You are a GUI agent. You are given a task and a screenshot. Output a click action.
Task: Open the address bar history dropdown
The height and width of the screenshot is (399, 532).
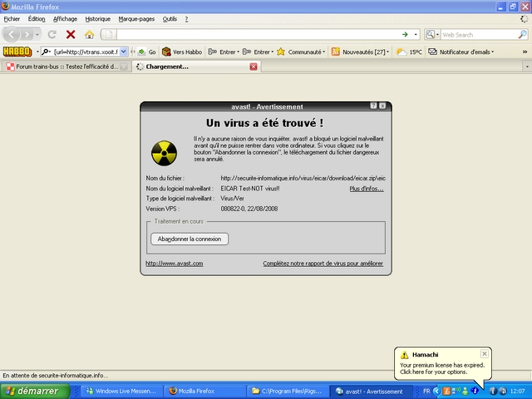click(x=416, y=35)
